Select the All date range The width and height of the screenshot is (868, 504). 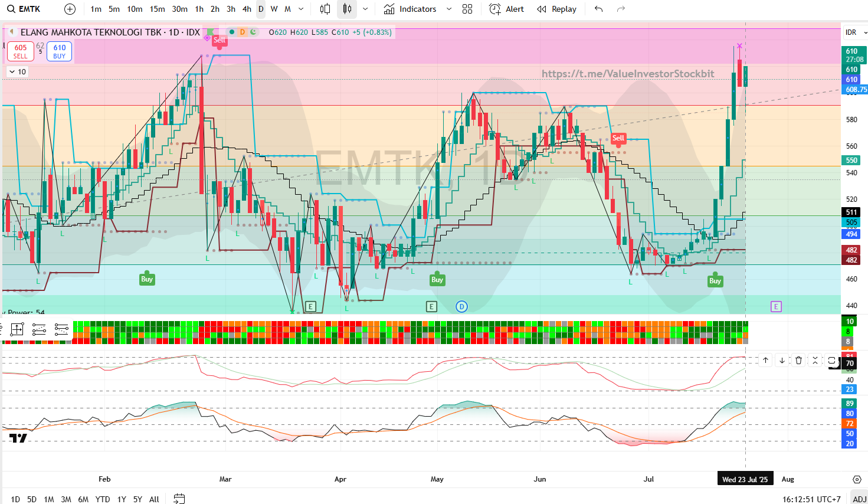(x=154, y=499)
